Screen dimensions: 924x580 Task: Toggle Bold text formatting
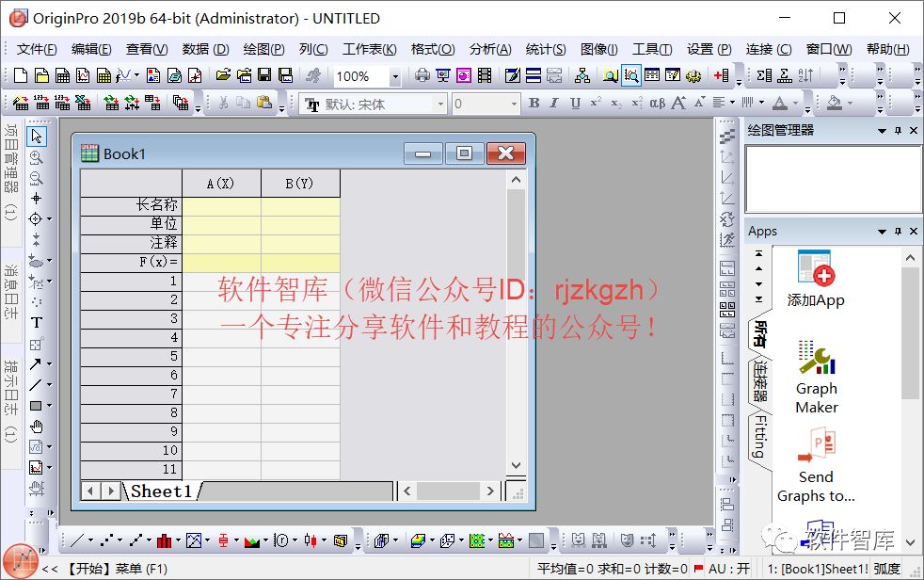tap(534, 103)
